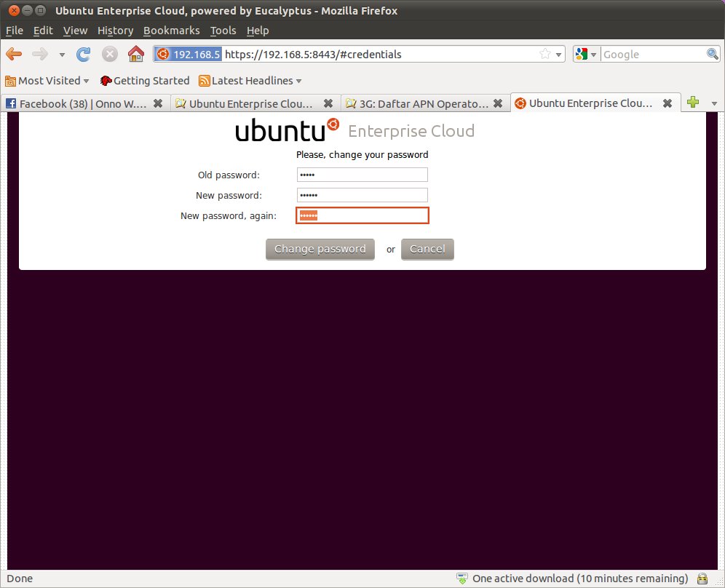The height and width of the screenshot is (588, 725).
Task: Click the Stop loading icon
Action: 110,54
